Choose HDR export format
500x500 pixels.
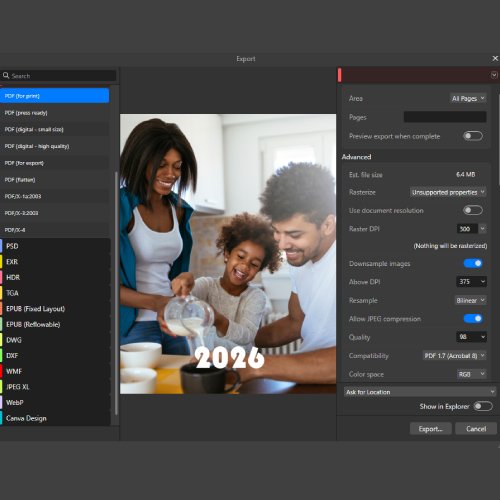click(x=55, y=277)
